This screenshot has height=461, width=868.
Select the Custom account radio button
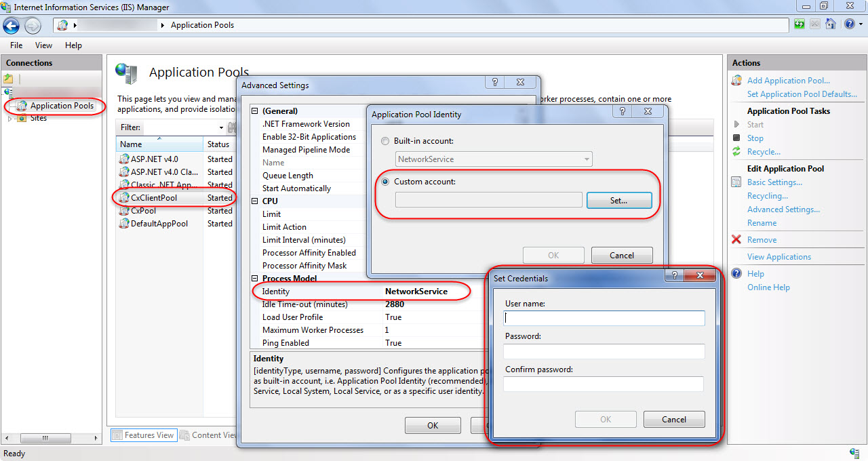point(385,182)
